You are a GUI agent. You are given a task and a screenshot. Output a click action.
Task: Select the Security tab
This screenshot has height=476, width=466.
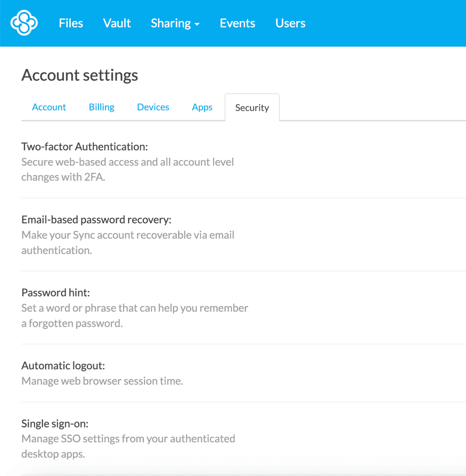coord(252,107)
